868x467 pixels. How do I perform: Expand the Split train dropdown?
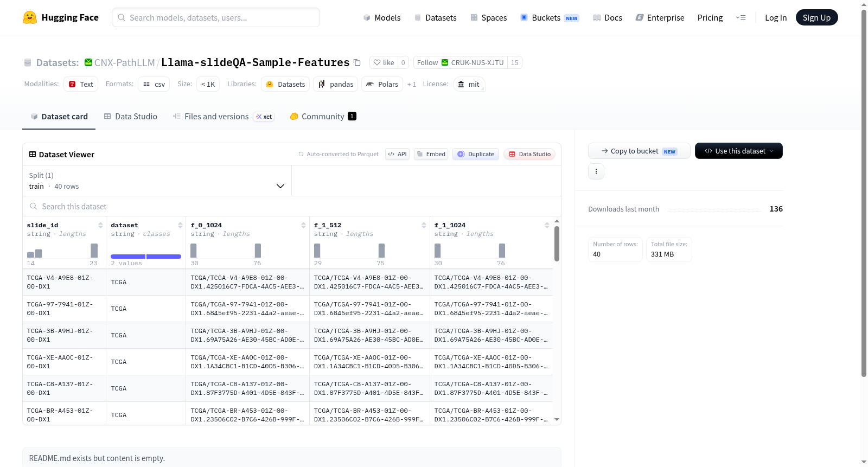(157, 181)
